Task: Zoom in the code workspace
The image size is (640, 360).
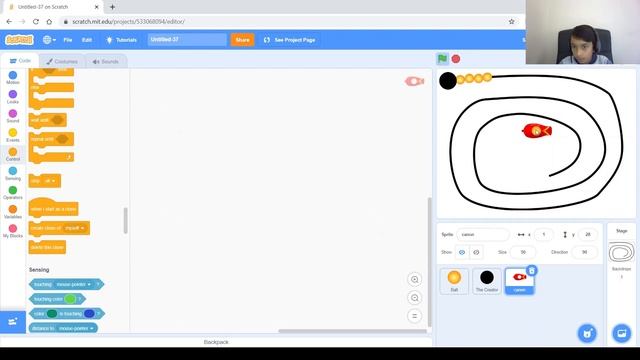Action: [x=415, y=280]
